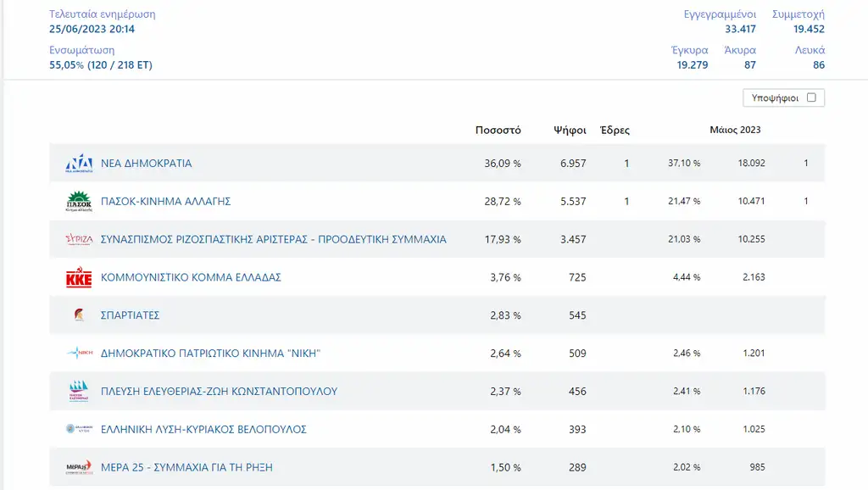The height and width of the screenshot is (490, 868).
Task: Click PASOK vote count 5.537
Action: coord(573,202)
